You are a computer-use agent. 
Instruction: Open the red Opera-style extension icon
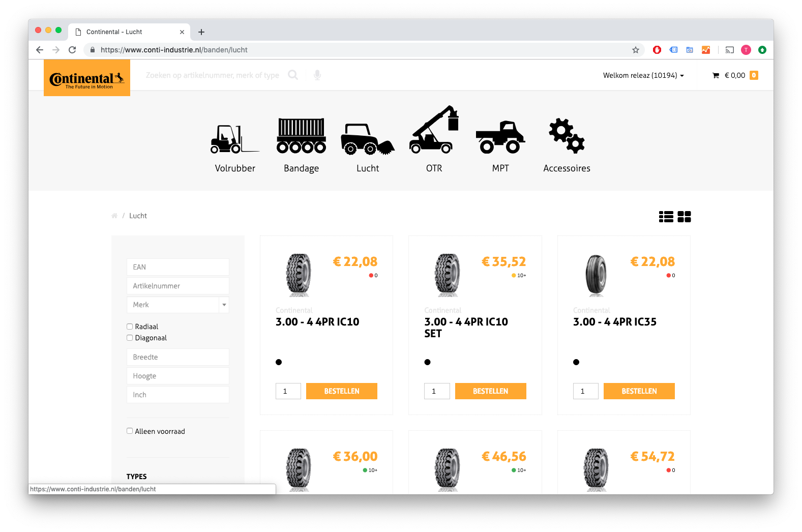[x=657, y=50]
